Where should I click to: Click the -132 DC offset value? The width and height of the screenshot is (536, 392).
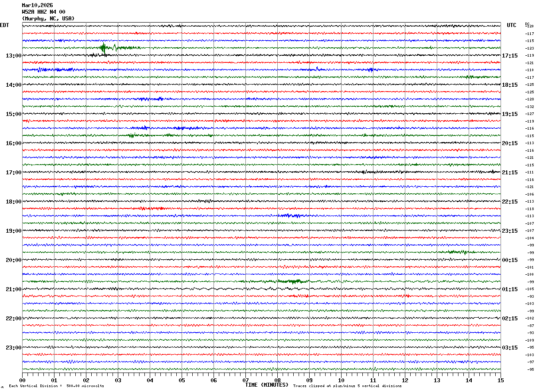click(x=529, y=107)
